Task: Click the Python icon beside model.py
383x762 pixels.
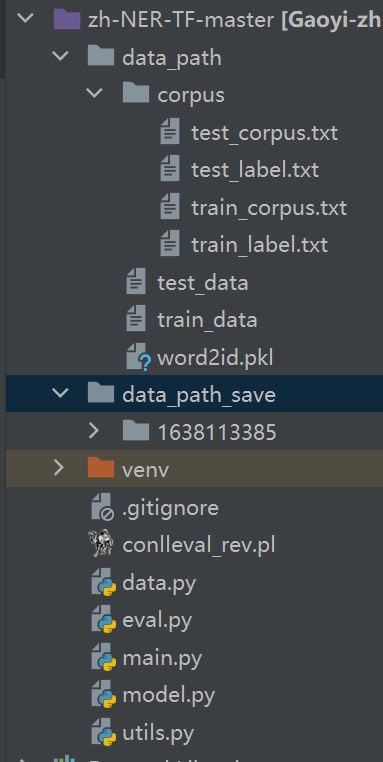Action: [104, 696]
